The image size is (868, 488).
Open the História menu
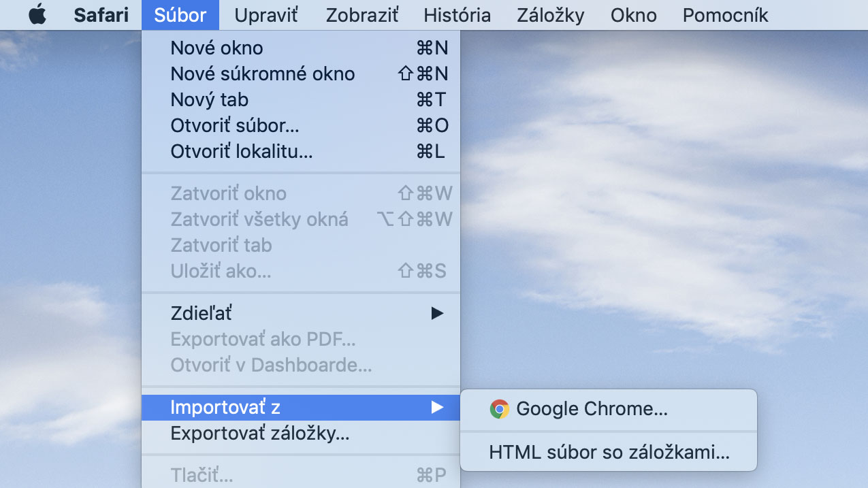tap(457, 15)
